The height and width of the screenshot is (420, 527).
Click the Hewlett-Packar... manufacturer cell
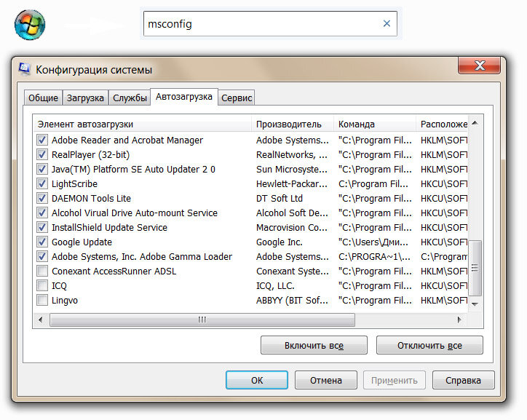pos(292,183)
